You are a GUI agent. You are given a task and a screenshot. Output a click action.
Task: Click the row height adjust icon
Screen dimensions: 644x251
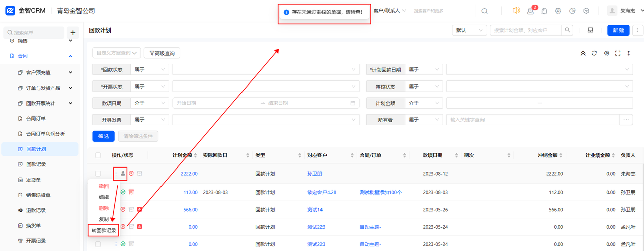point(629,53)
